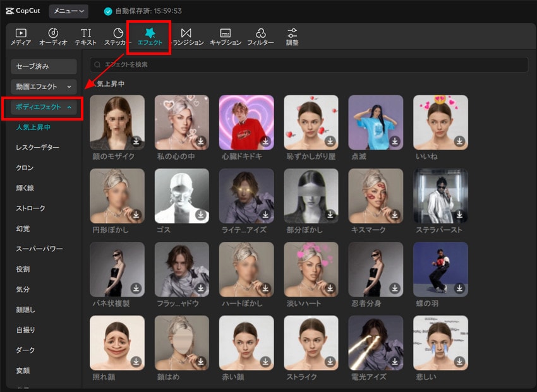Open the メディア media tab icon
The image size is (537, 392).
pos(21,33)
